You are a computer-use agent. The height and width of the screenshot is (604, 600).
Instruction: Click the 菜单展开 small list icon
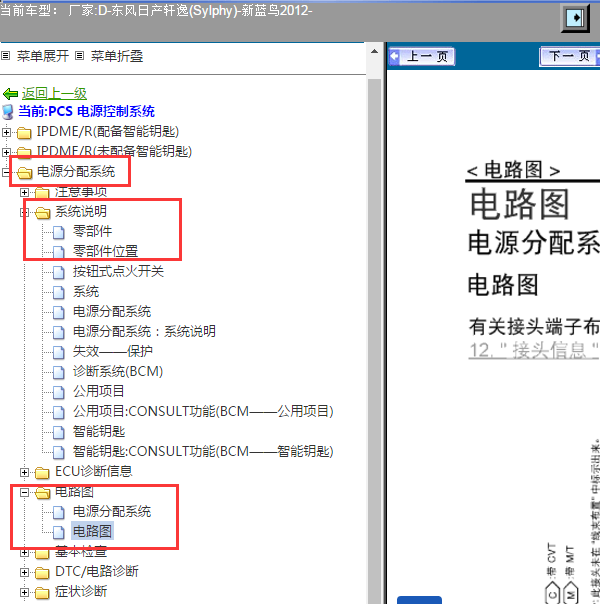tap(5, 56)
